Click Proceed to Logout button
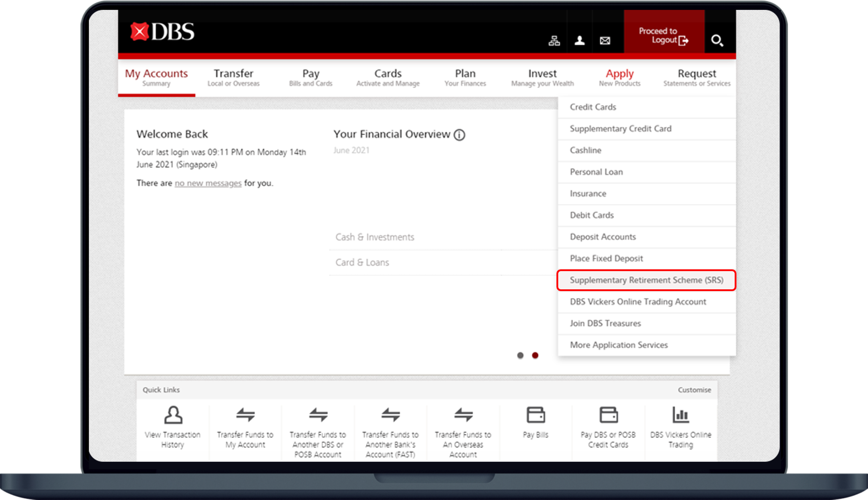This screenshot has width=868, height=500. 664,36
